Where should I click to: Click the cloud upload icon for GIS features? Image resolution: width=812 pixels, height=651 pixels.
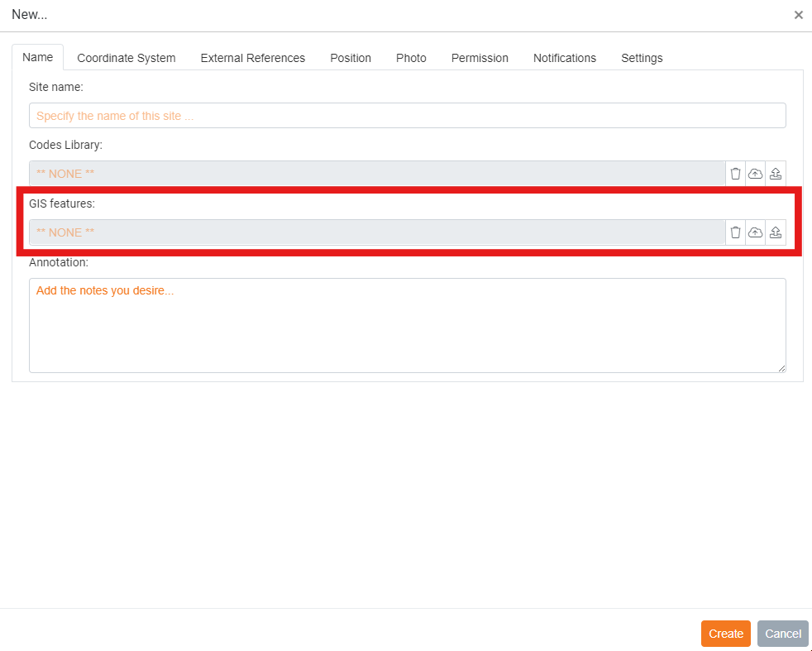pyautogui.click(x=755, y=232)
